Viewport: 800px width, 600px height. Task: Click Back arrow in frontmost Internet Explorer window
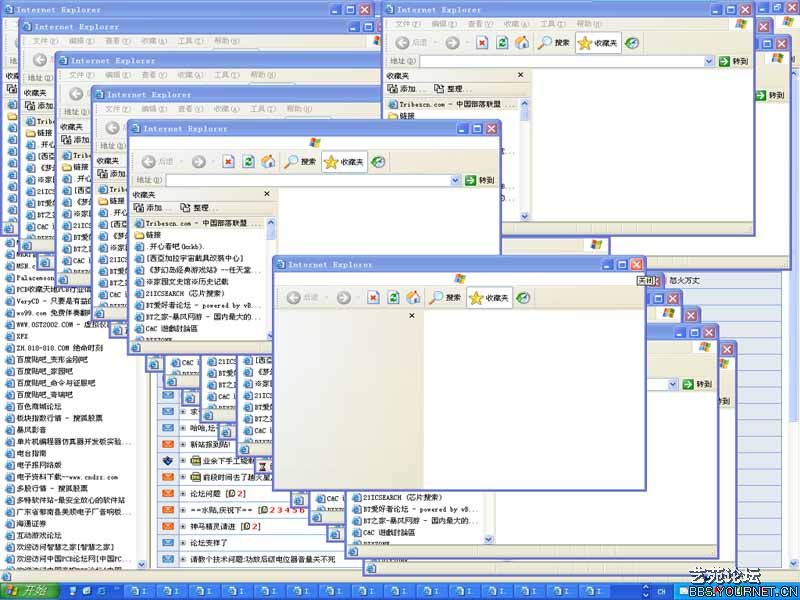click(x=293, y=297)
